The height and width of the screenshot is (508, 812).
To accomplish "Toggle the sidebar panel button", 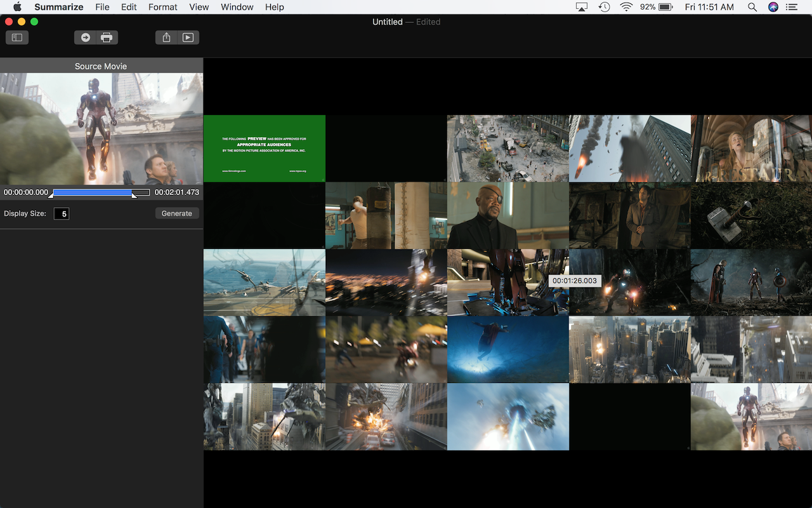I will (17, 37).
